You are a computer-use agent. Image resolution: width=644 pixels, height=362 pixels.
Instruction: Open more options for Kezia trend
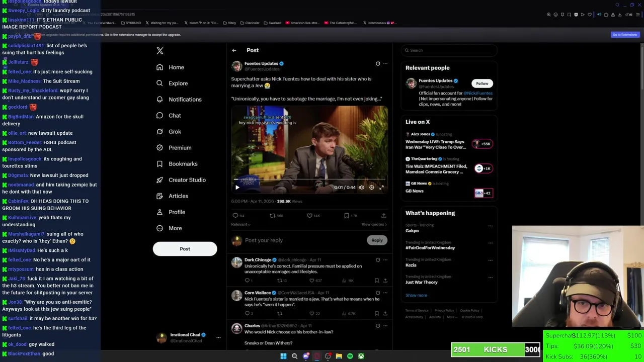(x=490, y=260)
